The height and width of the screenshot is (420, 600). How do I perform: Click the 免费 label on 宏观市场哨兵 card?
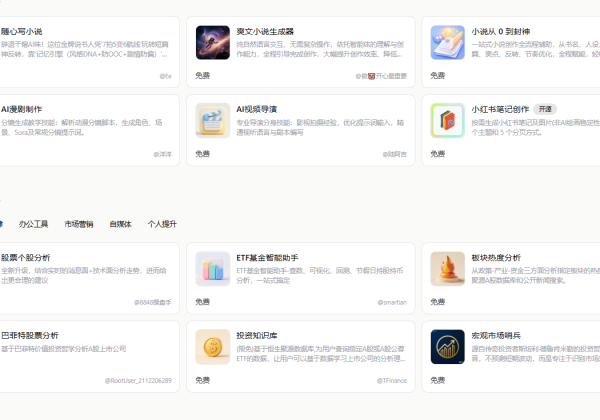437,380
